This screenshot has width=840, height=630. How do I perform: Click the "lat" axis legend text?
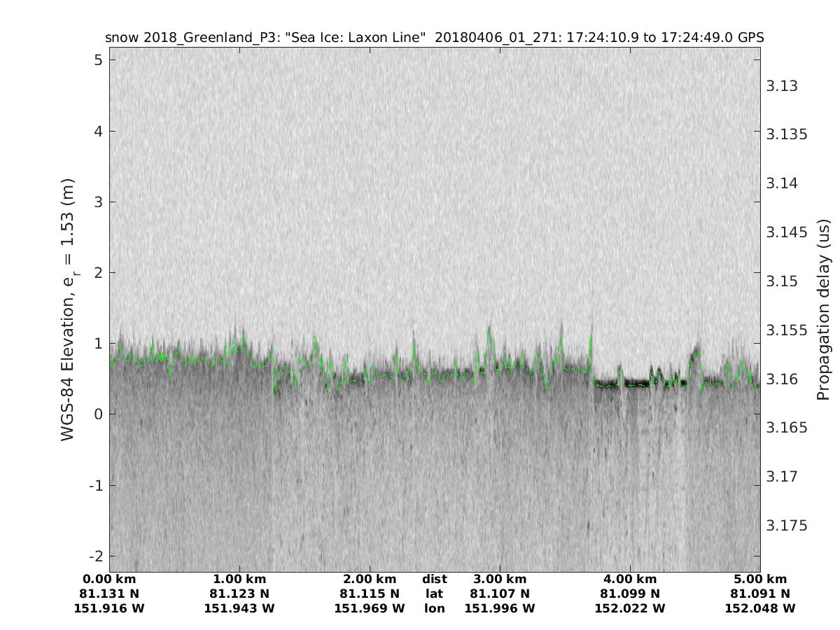(x=434, y=594)
